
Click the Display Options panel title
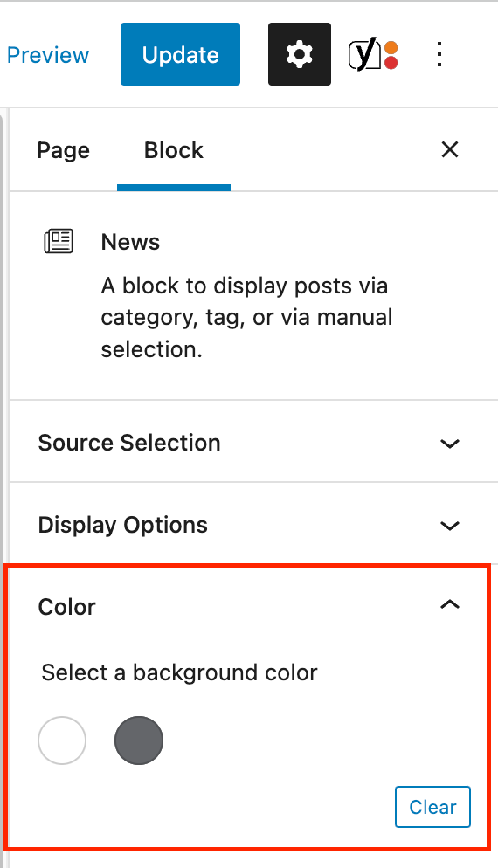(123, 525)
